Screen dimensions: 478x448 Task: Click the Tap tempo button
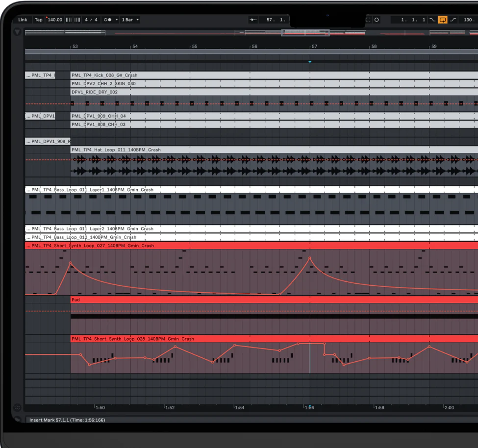(x=38, y=20)
